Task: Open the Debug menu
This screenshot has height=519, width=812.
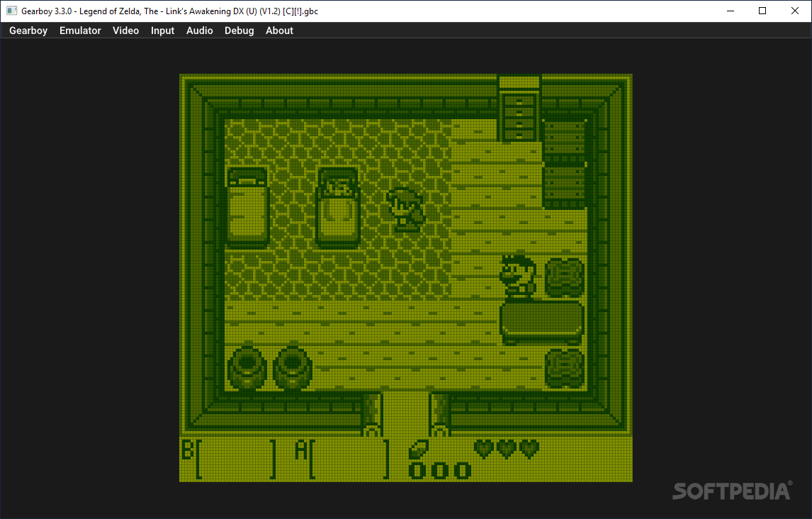Action: 239,30
